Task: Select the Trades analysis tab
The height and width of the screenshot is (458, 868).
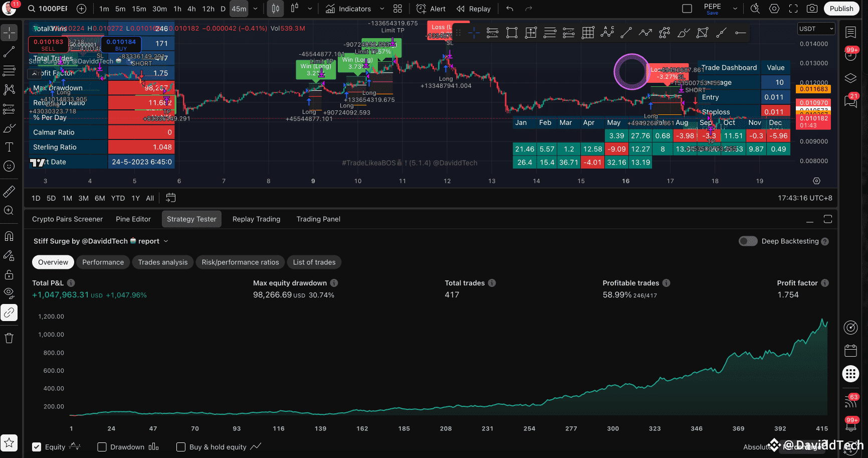Action: (163, 262)
